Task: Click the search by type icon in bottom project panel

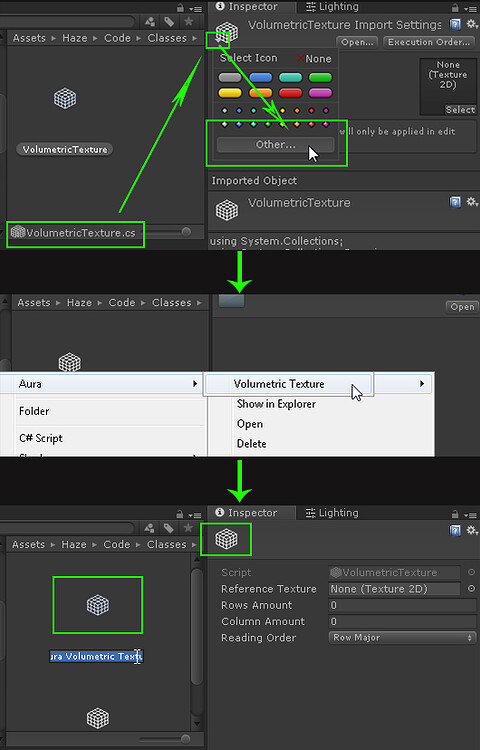Action: [x=150, y=528]
